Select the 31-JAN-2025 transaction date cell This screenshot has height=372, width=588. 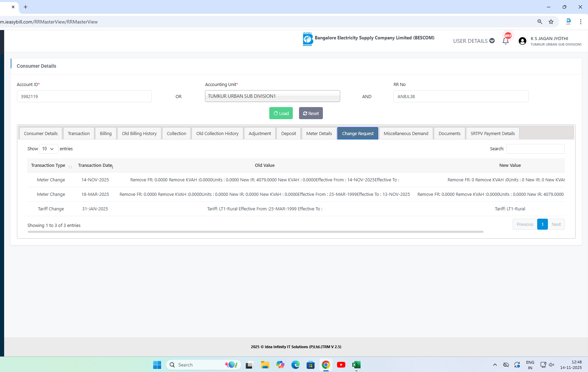(95, 209)
